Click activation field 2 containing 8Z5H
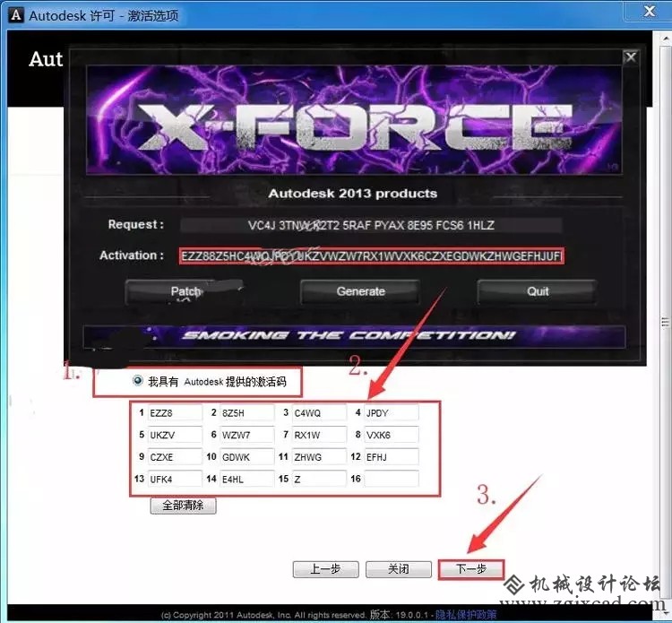This screenshot has height=623, width=672. (x=247, y=412)
